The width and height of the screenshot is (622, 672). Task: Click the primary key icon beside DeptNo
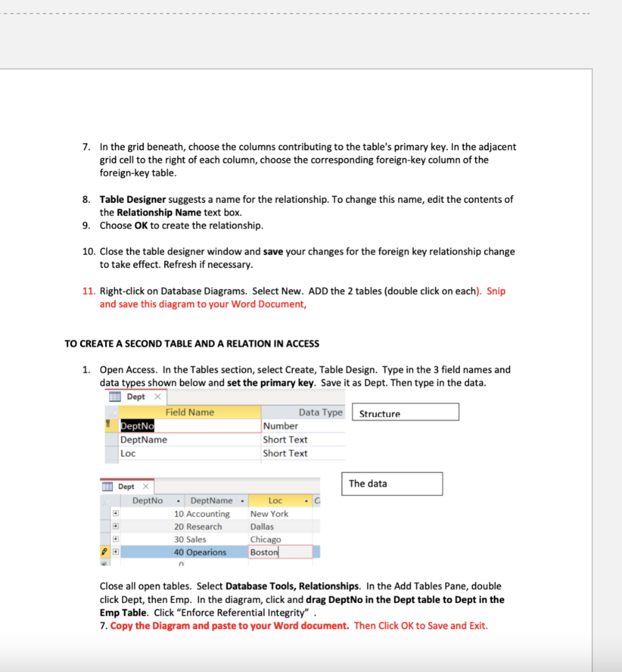(106, 425)
